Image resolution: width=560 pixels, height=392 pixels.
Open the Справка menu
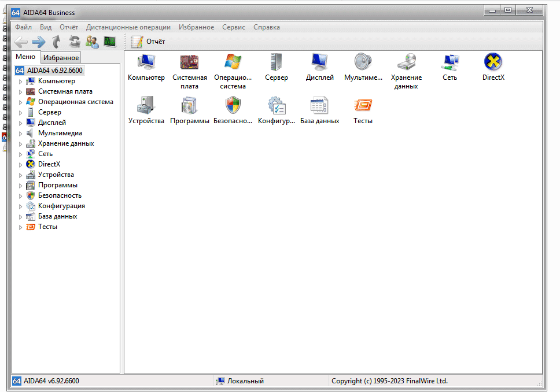267,27
